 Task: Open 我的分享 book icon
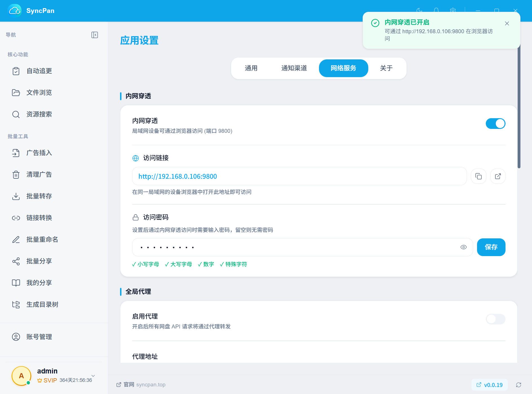(x=16, y=283)
